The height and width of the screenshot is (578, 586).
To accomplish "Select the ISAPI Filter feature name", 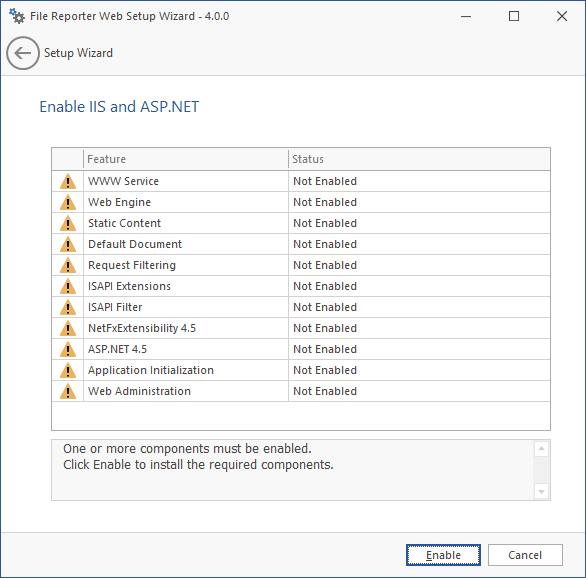I will coord(115,307).
